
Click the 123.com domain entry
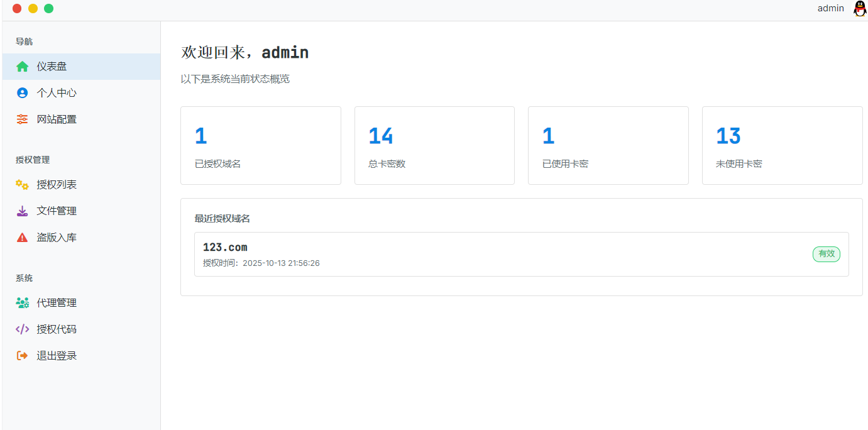coord(224,247)
